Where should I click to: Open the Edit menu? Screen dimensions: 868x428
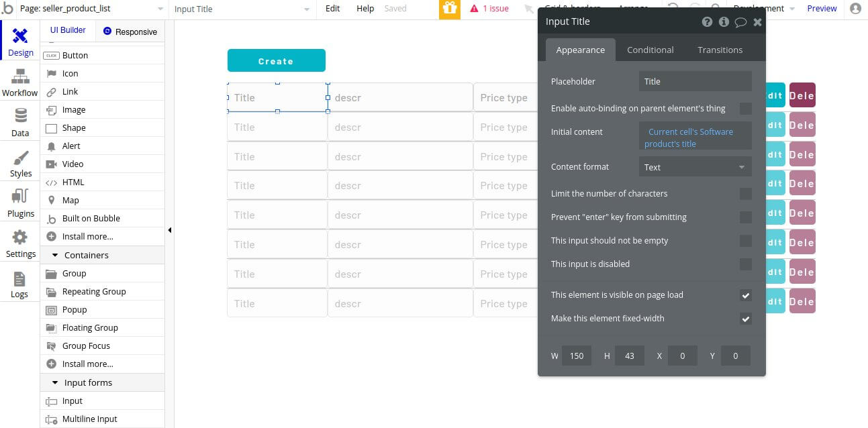click(x=332, y=9)
